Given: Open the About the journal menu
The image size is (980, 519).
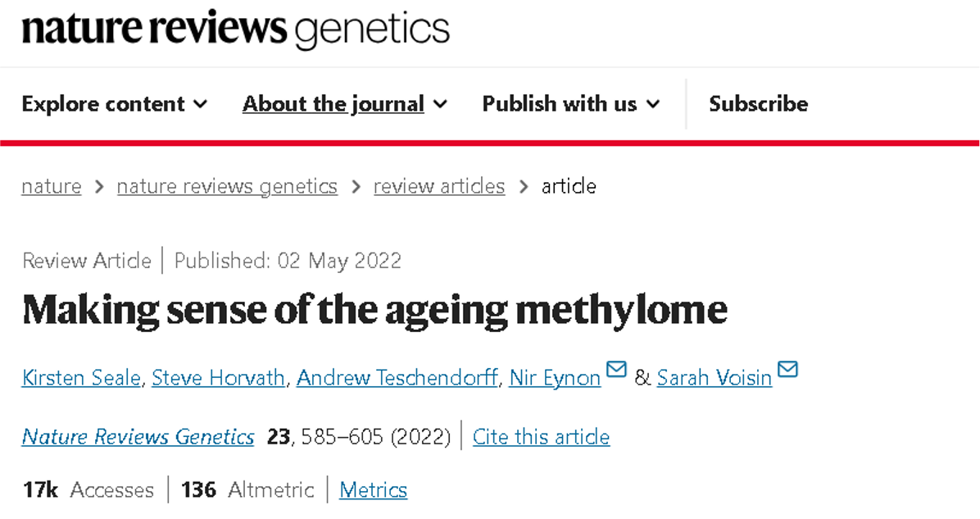Looking at the screenshot, I should 344,104.
